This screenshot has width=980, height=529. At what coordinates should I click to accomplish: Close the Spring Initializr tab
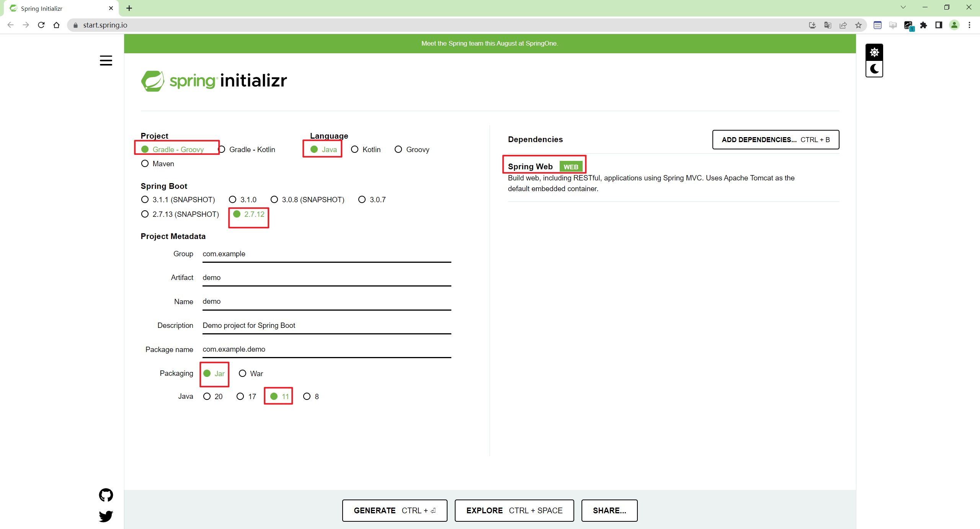(111, 8)
